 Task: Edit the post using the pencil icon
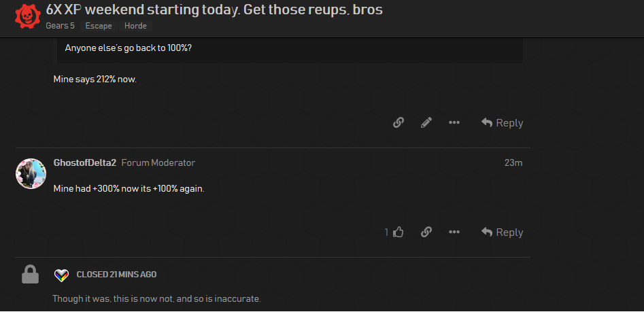426,122
